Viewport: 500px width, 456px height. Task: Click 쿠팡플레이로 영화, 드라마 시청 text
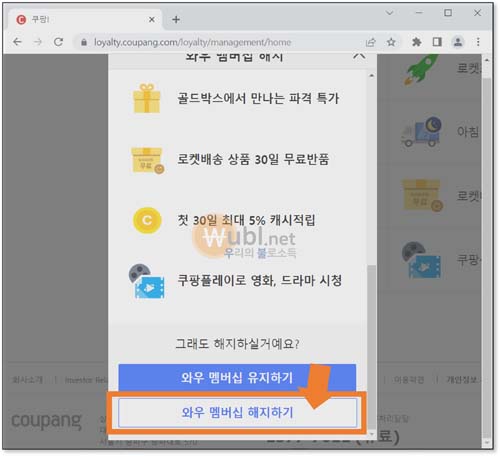tap(259, 280)
